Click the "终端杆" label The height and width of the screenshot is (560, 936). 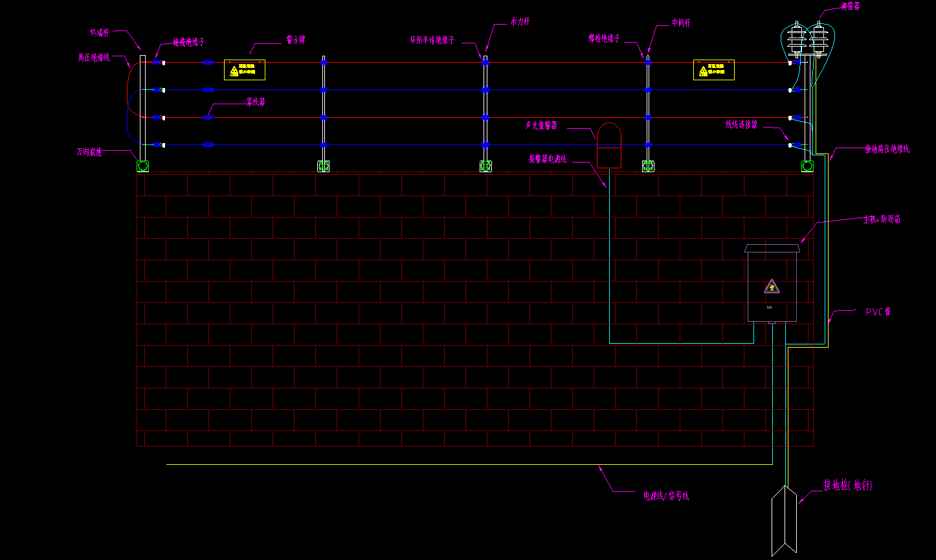click(99, 32)
